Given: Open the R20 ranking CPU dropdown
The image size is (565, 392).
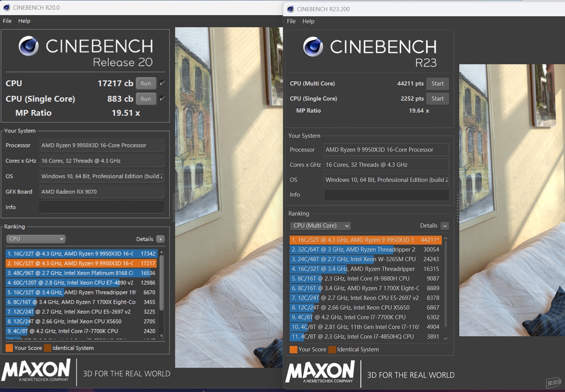Looking at the screenshot, I should click(x=36, y=239).
